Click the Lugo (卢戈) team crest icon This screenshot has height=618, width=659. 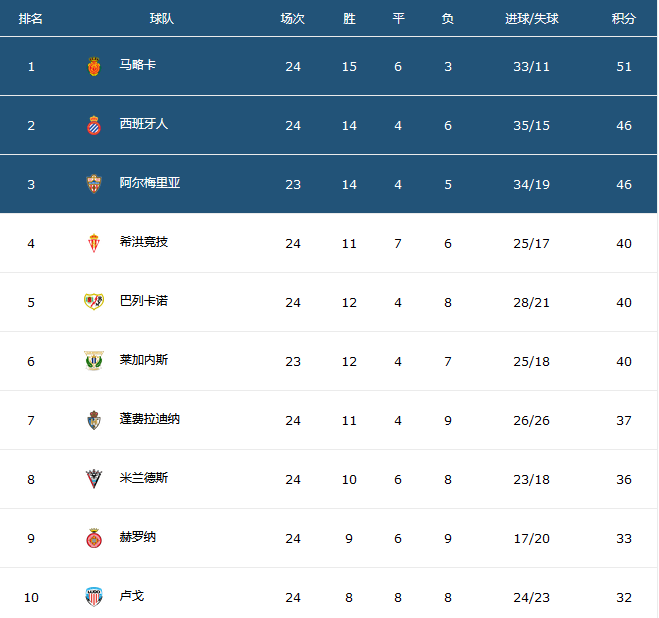click(94, 597)
